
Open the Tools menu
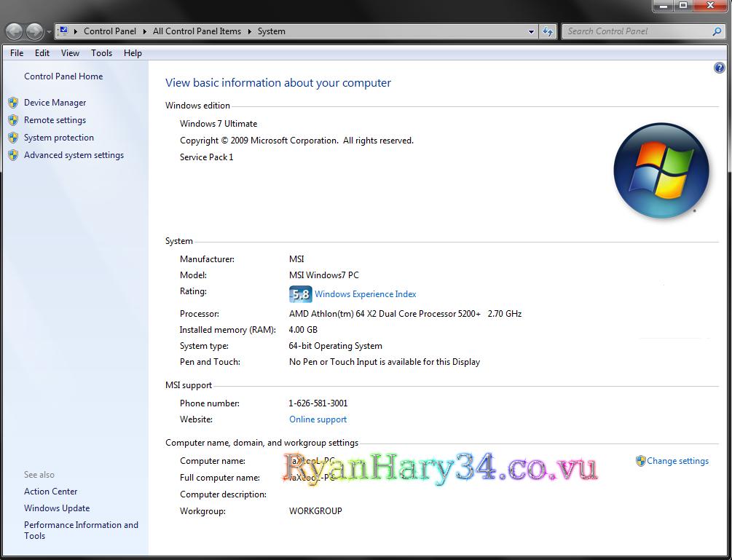coord(101,53)
